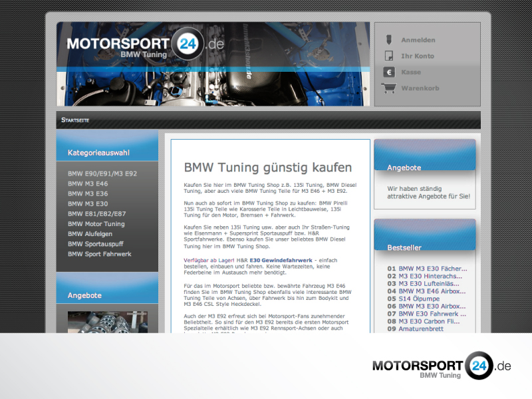Select category BMW M3 E36
Screen dimensions: 532x399
88,194
